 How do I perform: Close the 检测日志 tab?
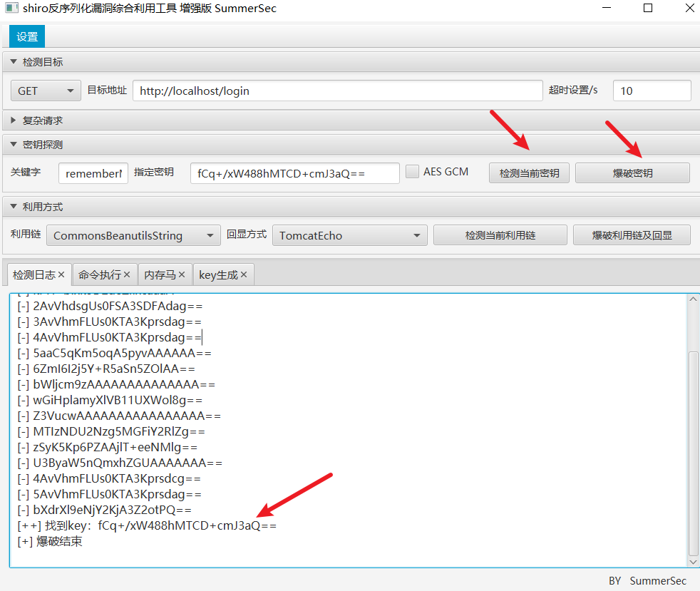pyautogui.click(x=61, y=274)
